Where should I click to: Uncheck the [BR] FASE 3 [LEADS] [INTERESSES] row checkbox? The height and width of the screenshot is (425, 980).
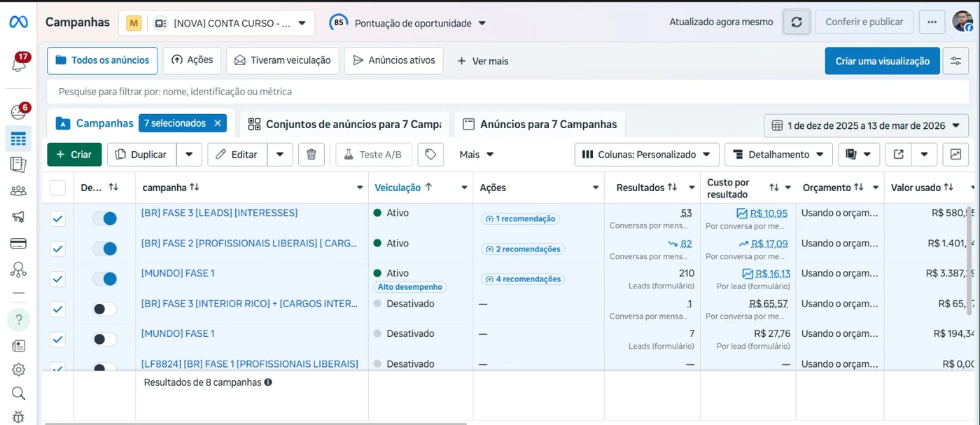(x=57, y=218)
